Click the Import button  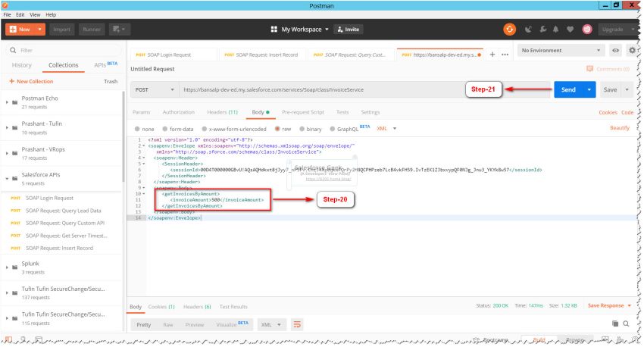(61, 29)
